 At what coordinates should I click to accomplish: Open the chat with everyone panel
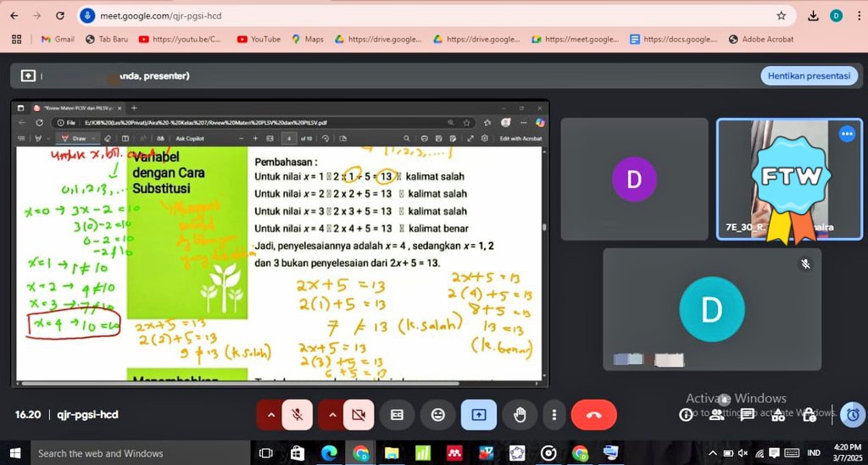pos(748,415)
